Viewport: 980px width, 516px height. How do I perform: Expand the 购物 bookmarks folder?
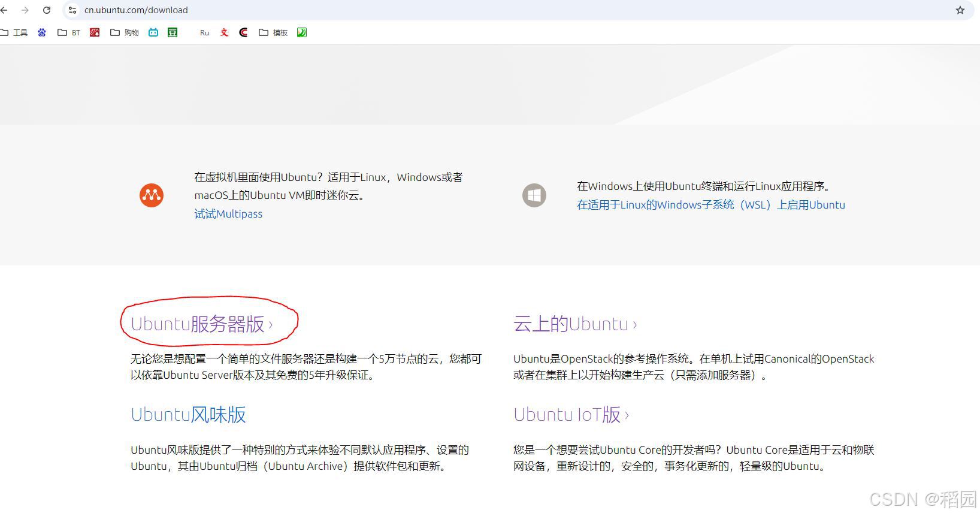click(125, 32)
